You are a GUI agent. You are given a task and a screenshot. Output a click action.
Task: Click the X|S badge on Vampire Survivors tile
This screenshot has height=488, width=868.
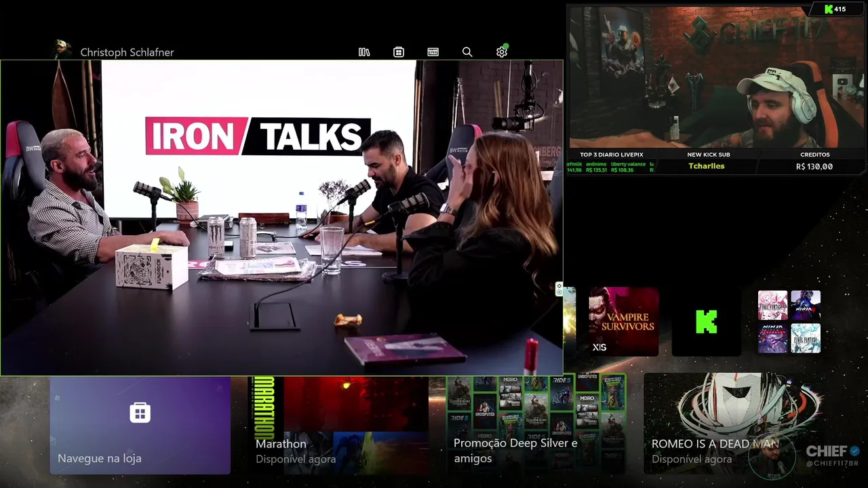tap(599, 348)
